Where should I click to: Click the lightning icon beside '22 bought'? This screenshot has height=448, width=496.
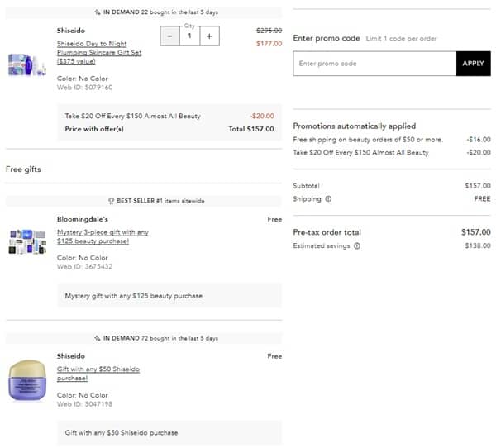(98, 12)
